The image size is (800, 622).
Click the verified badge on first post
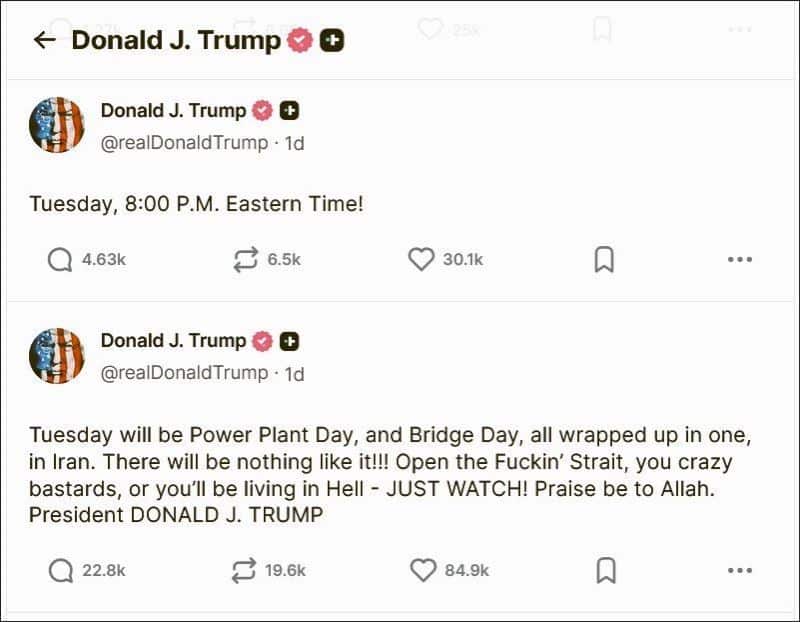pyautogui.click(x=262, y=111)
